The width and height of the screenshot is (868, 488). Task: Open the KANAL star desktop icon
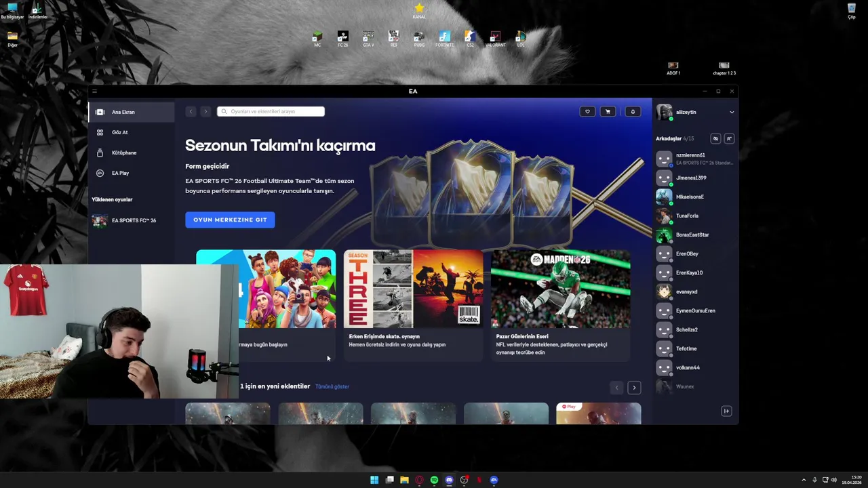(x=419, y=11)
